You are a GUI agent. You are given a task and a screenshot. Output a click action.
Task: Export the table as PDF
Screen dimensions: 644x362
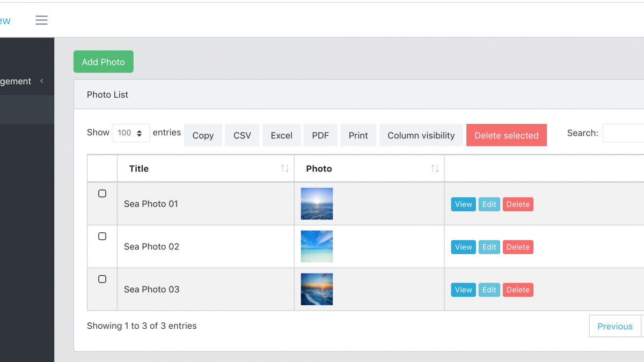pos(320,135)
